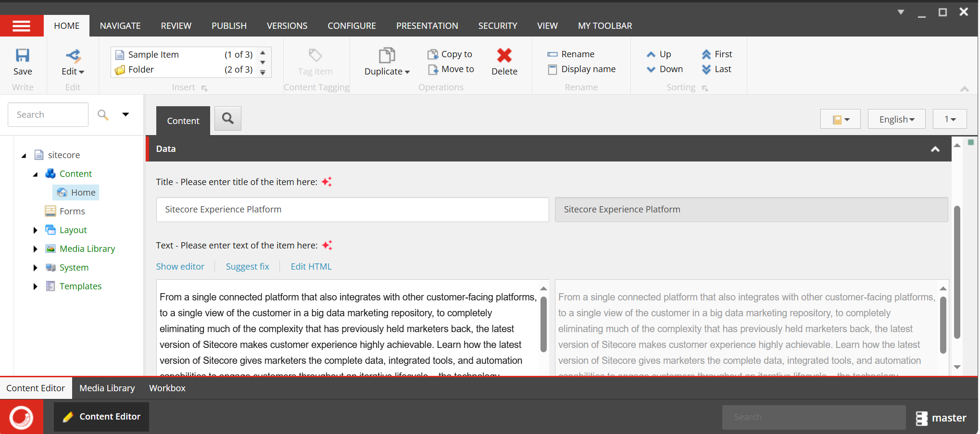Click the Duplicate icon
Viewport: 980px width, 434px height.
point(387,55)
